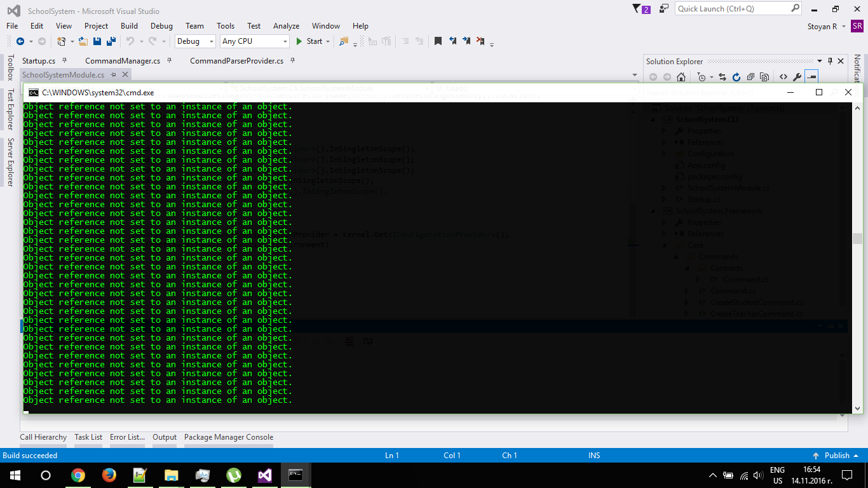Click the Undo arrow icon
Image resolution: width=868 pixels, height=488 pixels.
coord(130,41)
